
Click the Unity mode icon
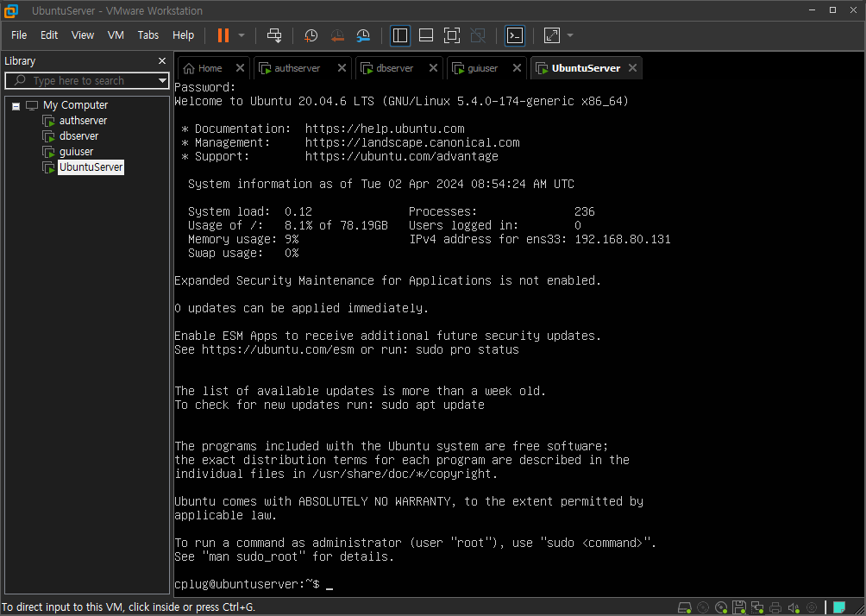click(478, 35)
